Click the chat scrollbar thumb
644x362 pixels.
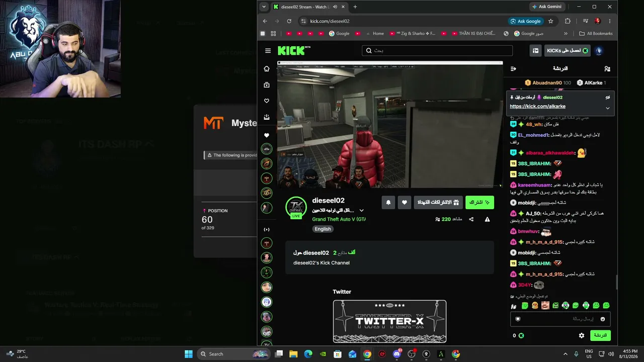616,282
